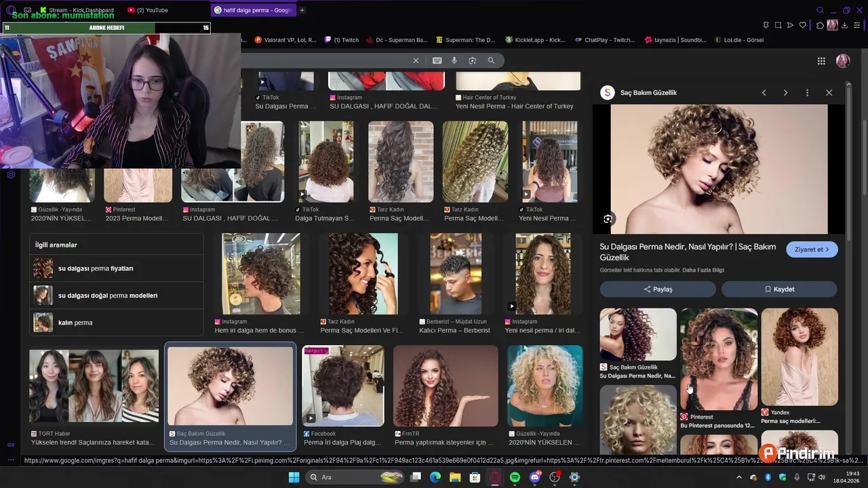Image resolution: width=868 pixels, height=488 pixels.
Task: Click the Windows taskbar Ara search box
Action: click(x=355, y=477)
